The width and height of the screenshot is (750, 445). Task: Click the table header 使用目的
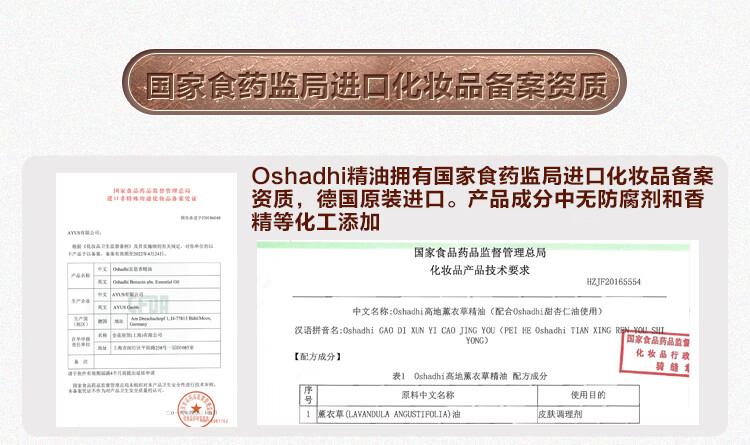pyautogui.click(x=588, y=395)
